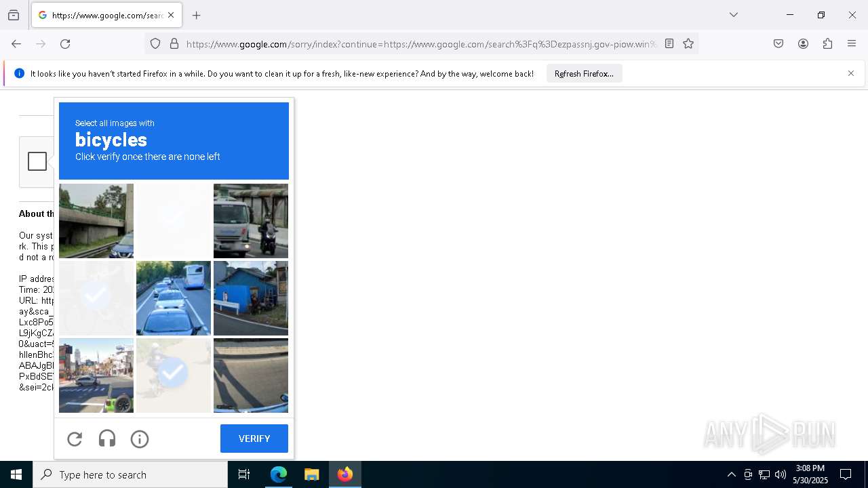Switch to the google.com search tab
868x488 pixels.
(106, 15)
